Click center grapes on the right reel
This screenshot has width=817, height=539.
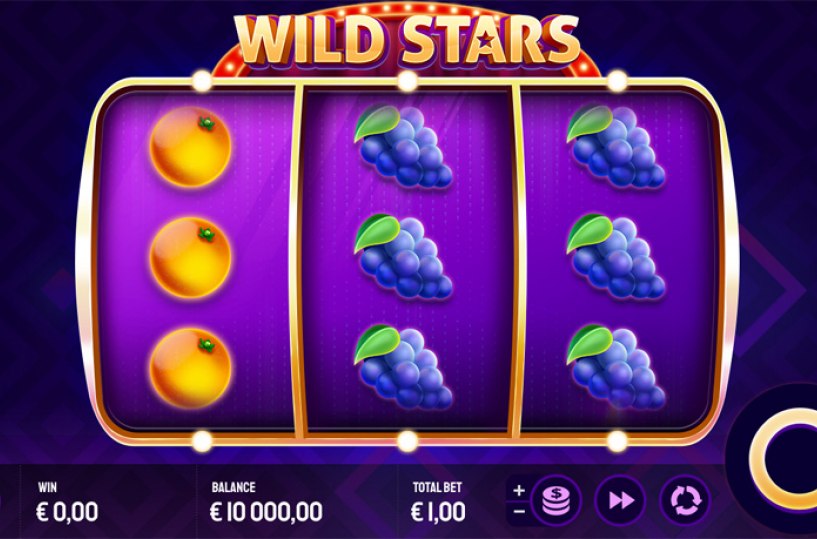[x=615, y=256]
